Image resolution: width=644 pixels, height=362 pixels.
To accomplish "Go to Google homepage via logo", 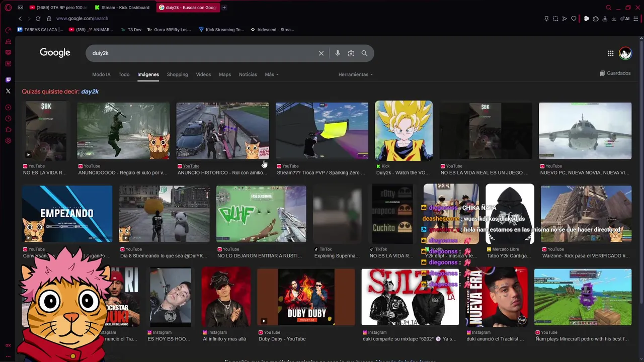I will click(55, 53).
